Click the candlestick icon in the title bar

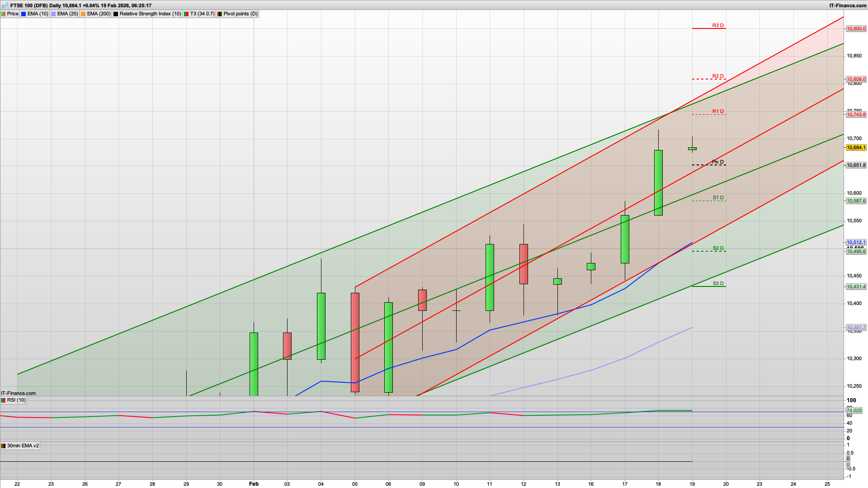[5, 6]
